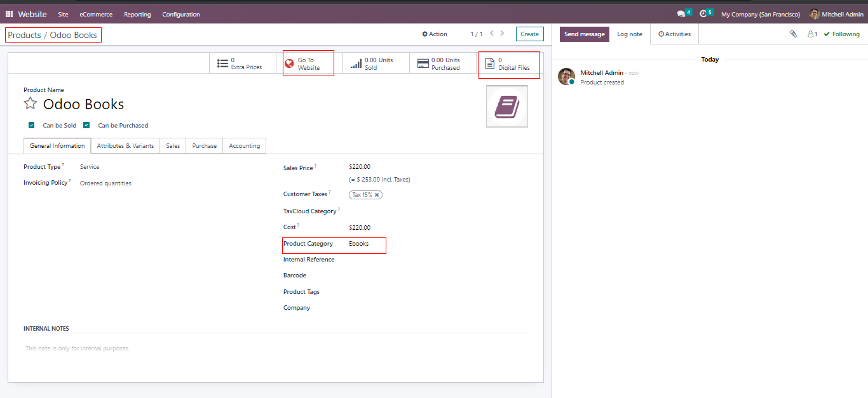Switch to the Attributes & Variants tab
The width and height of the screenshot is (868, 398).
point(125,145)
